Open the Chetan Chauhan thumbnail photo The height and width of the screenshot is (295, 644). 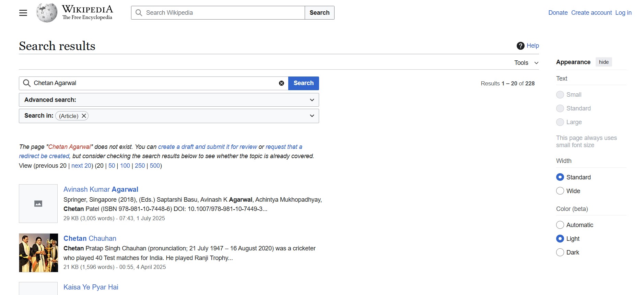(38, 253)
